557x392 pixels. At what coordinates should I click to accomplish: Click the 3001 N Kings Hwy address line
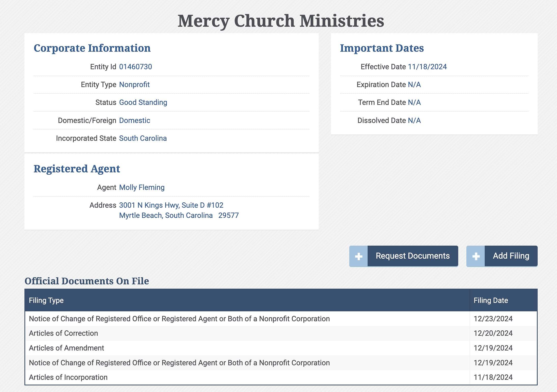pos(171,205)
